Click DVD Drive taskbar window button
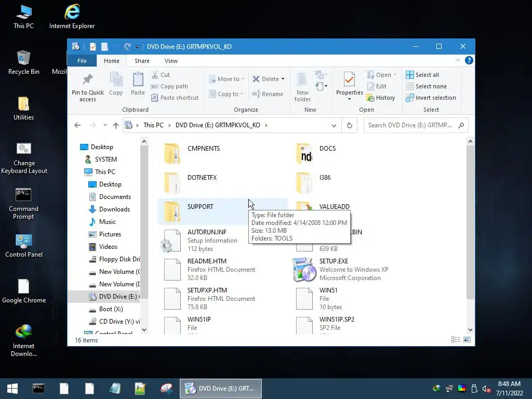 (x=221, y=389)
